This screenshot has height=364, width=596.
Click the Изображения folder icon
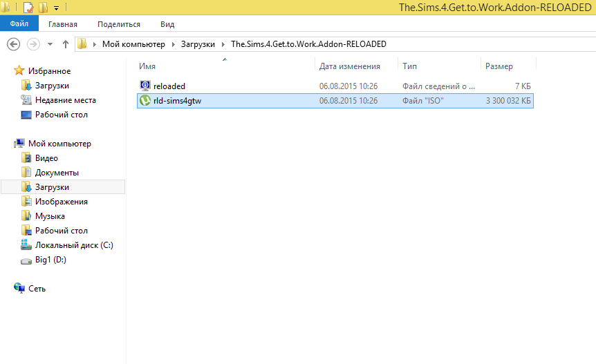coord(26,201)
